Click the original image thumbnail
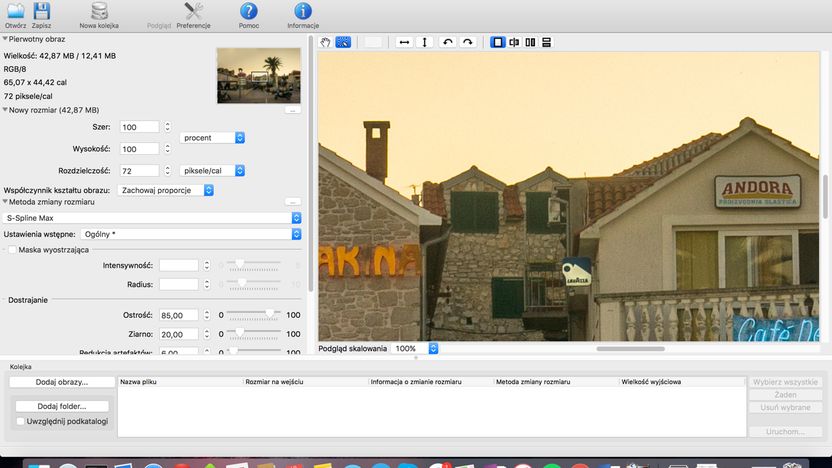This screenshot has width=832, height=468. pos(258,75)
